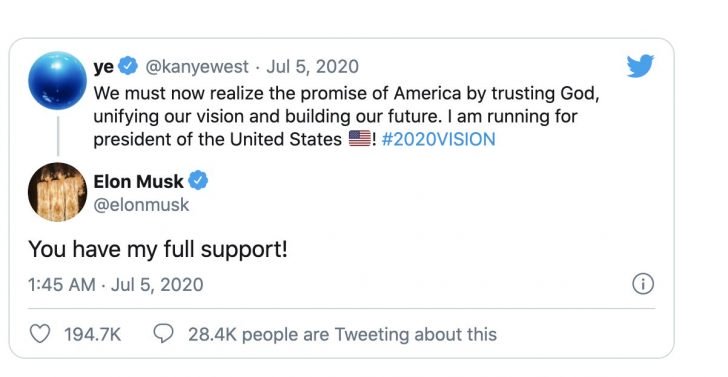Click the @kanyewest handle
This screenshot has height=377, width=728.
point(197,66)
